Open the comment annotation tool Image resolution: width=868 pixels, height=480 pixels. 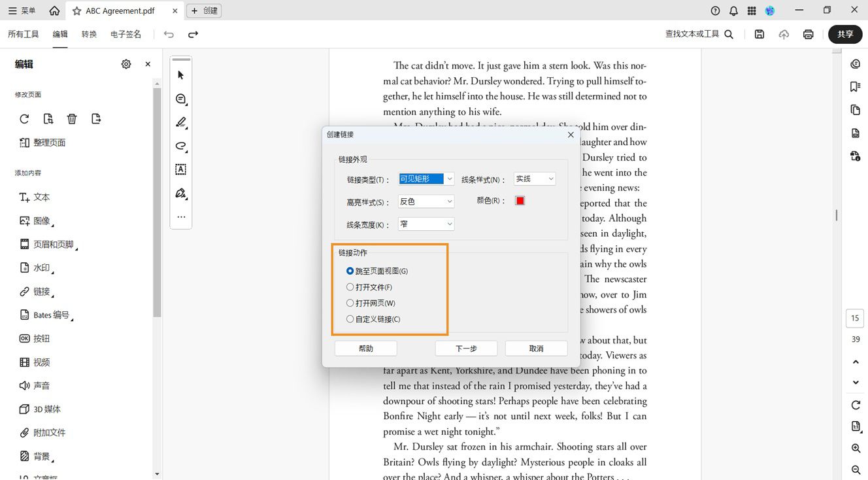point(180,99)
